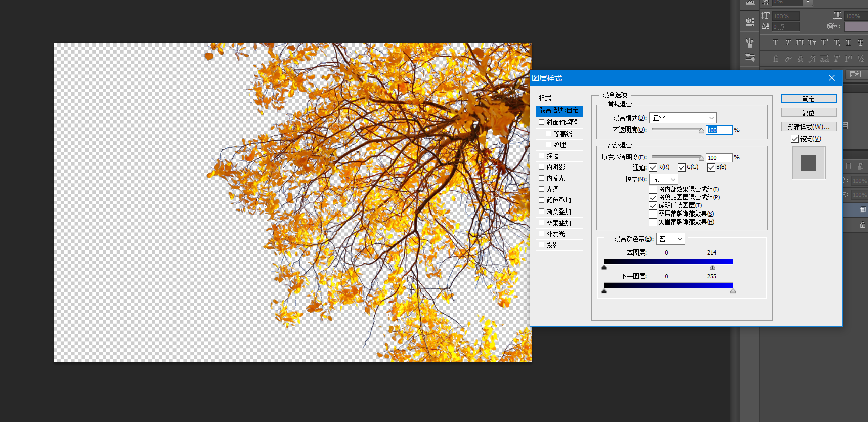Enable 描边 stroke checkbox
The height and width of the screenshot is (422, 868).
tap(542, 156)
